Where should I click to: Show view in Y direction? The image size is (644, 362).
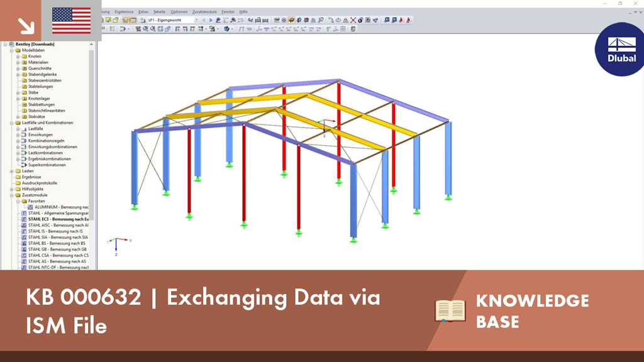pos(186,29)
